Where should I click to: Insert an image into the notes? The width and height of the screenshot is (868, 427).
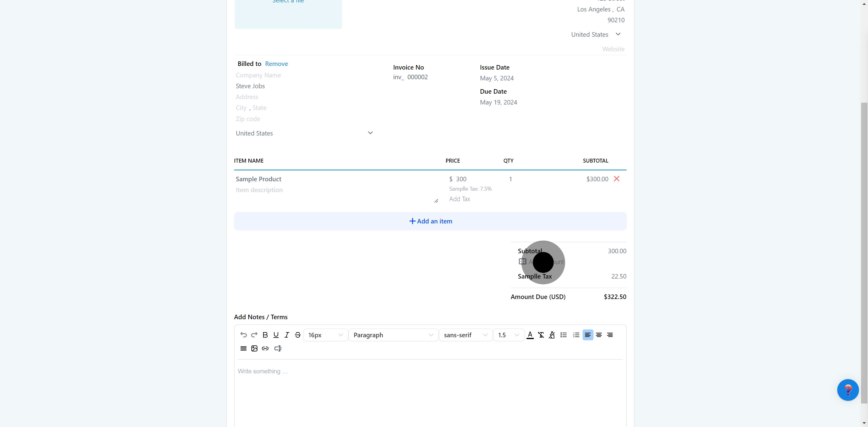254,348
